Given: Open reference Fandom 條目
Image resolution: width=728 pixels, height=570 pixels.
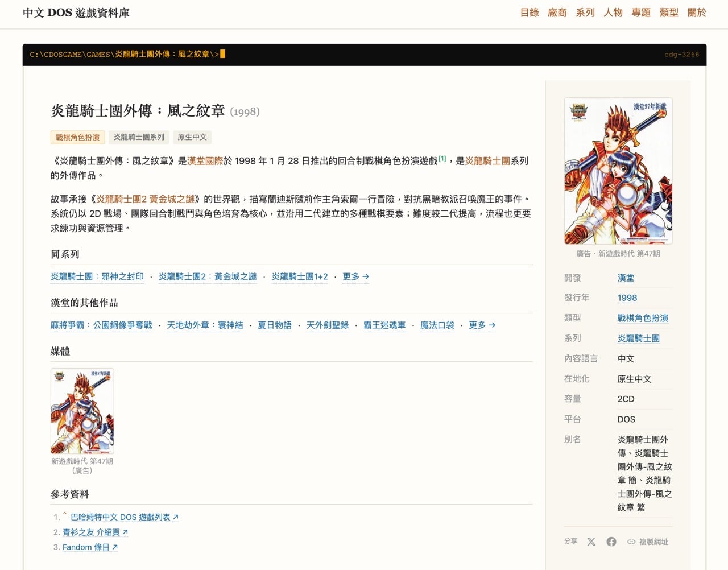Looking at the screenshot, I should coord(90,547).
